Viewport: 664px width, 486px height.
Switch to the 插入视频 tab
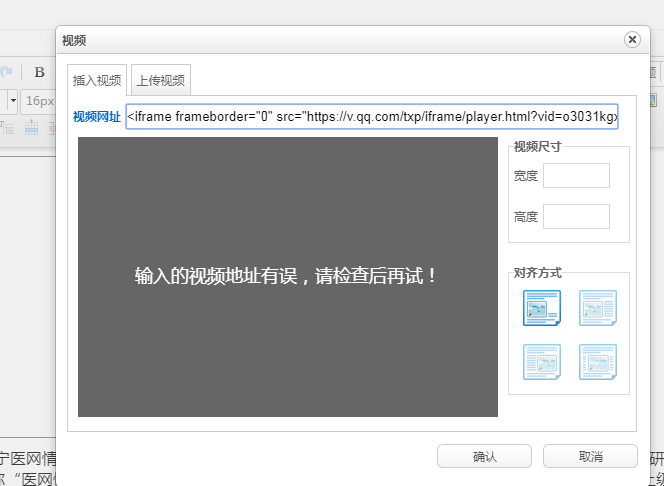click(x=97, y=80)
